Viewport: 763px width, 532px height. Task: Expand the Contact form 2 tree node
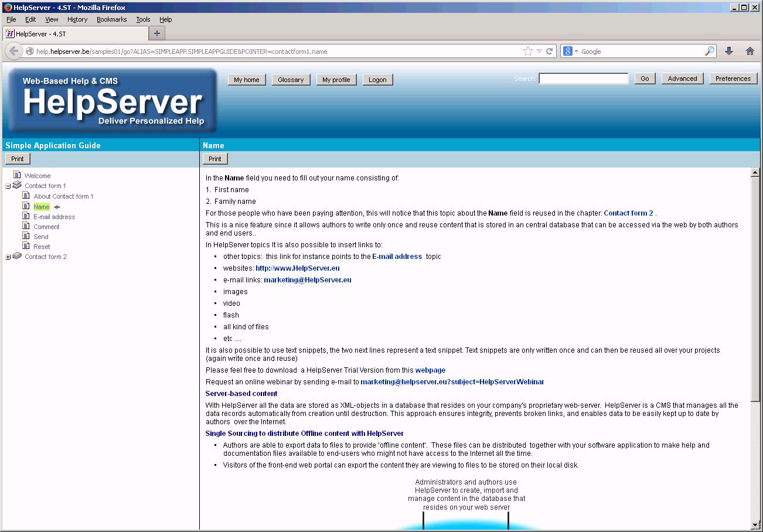(x=6, y=257)
